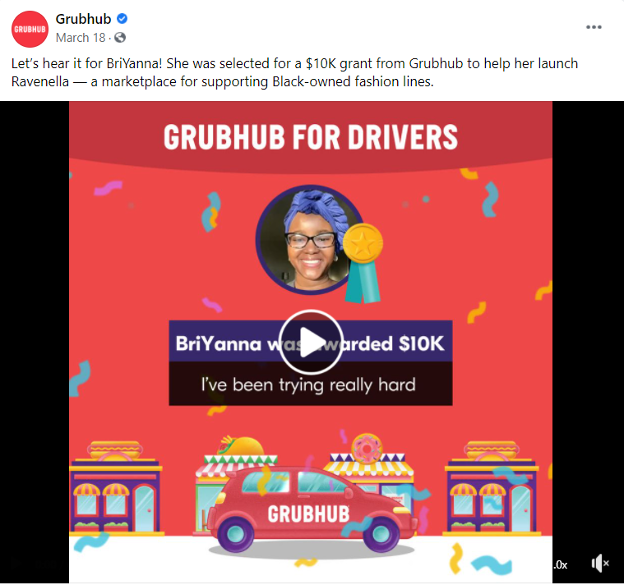Click the right hot dog shop building
Screen dimensions: 624x585
point(492,488)
